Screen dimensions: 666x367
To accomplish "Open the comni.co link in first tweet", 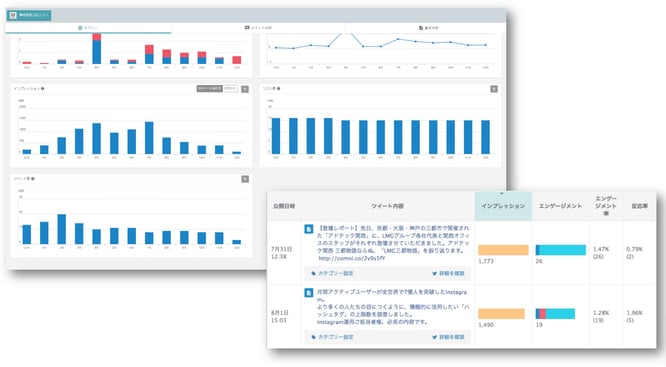I will click(352, 258).
